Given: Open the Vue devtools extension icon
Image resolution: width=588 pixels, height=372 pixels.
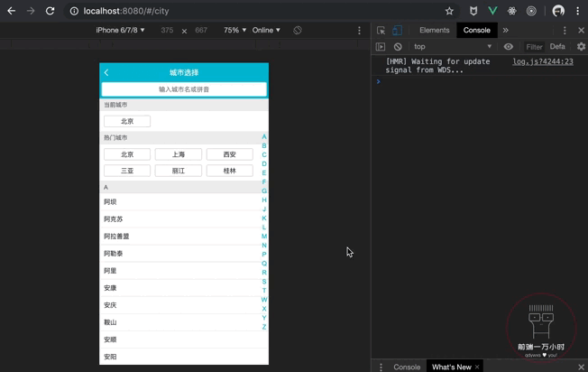Looking at the screenshot, I should point(492,11).
